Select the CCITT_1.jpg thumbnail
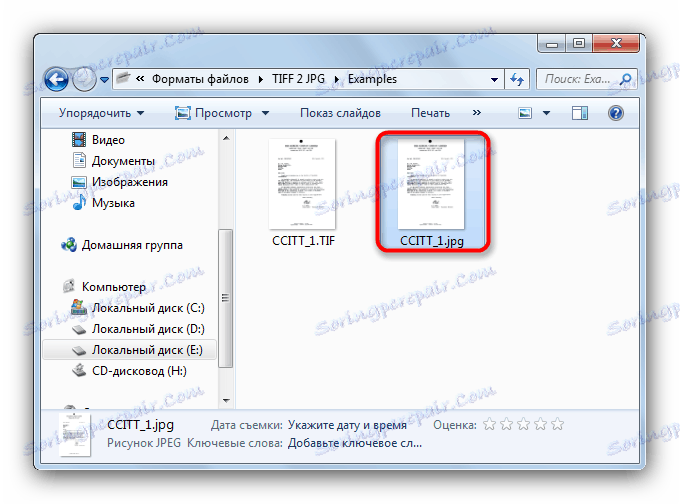 pos(431,184)
